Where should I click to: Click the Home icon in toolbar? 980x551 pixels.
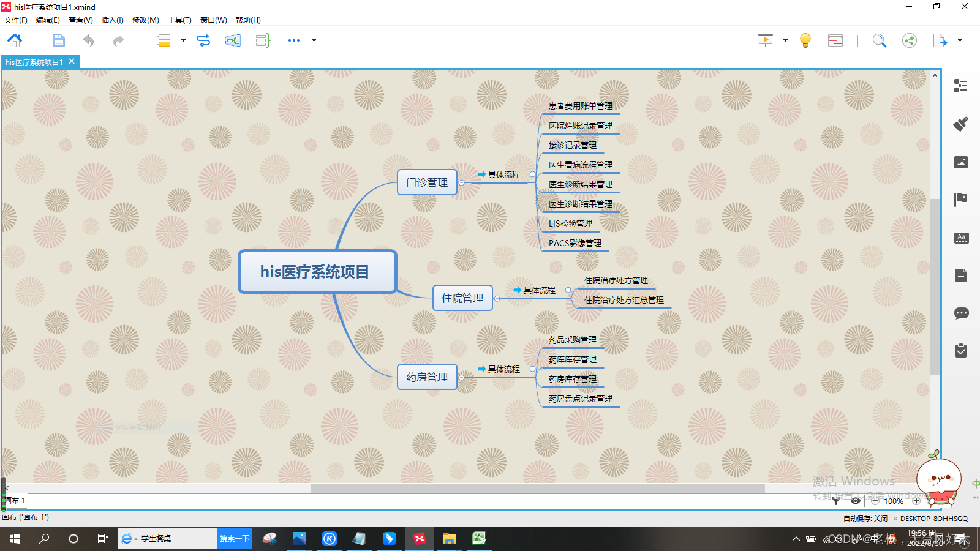pos(15,40)
